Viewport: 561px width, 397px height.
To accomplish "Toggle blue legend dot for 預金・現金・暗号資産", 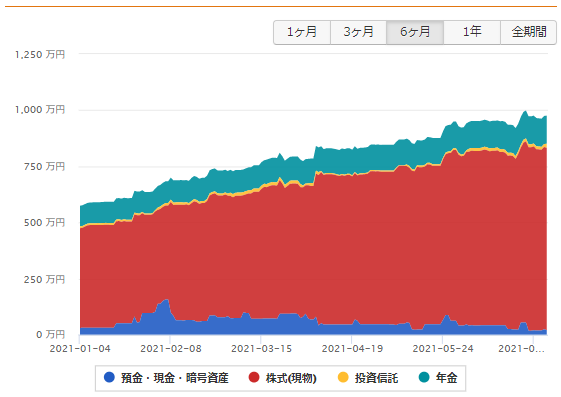I will click(x=109, y=377).
